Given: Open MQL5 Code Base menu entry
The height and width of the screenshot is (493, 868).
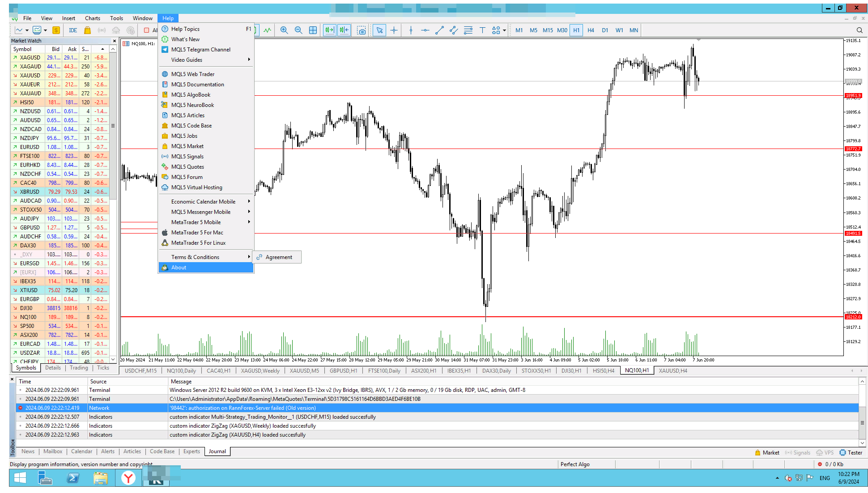Looking at the screenshot, I should click(206, 126).
